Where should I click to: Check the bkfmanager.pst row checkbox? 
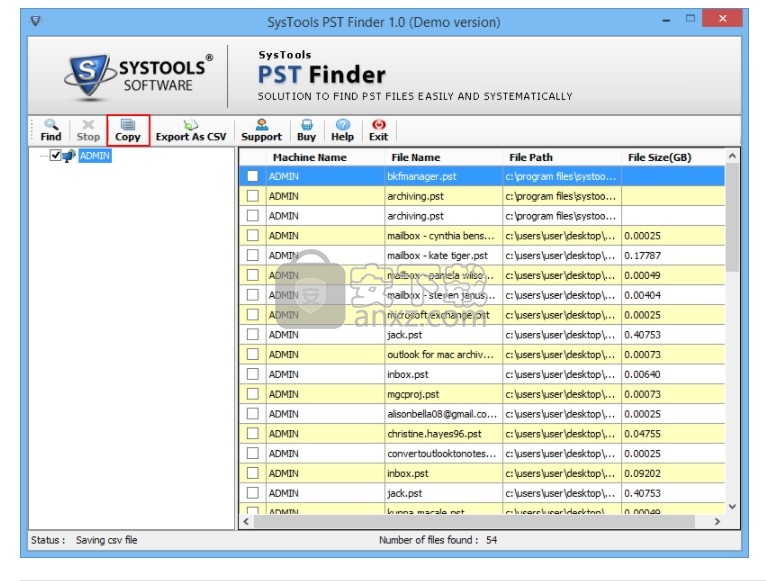point(253,176)
